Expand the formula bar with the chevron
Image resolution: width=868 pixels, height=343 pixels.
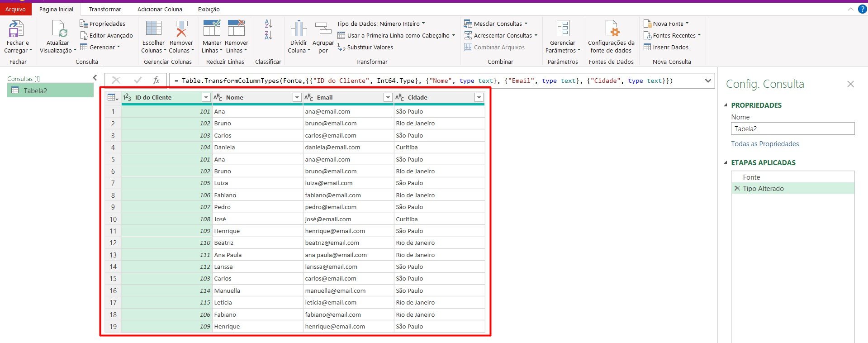708,81
